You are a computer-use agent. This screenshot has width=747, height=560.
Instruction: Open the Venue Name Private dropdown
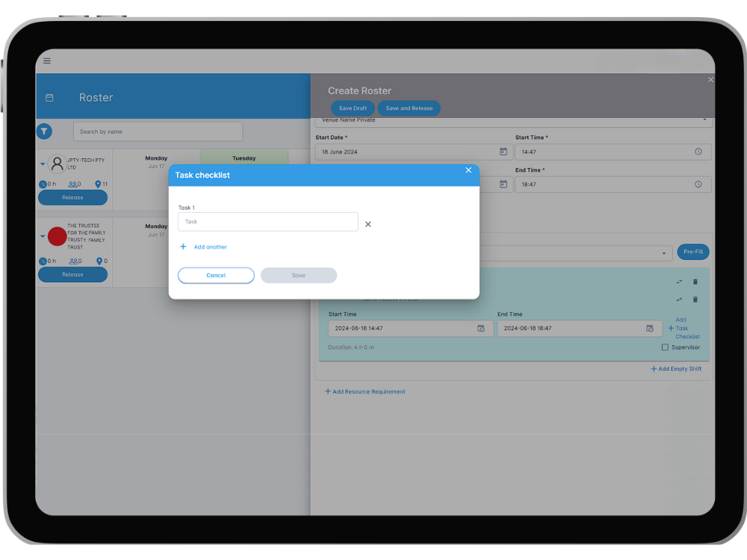(x=704, y=119)
